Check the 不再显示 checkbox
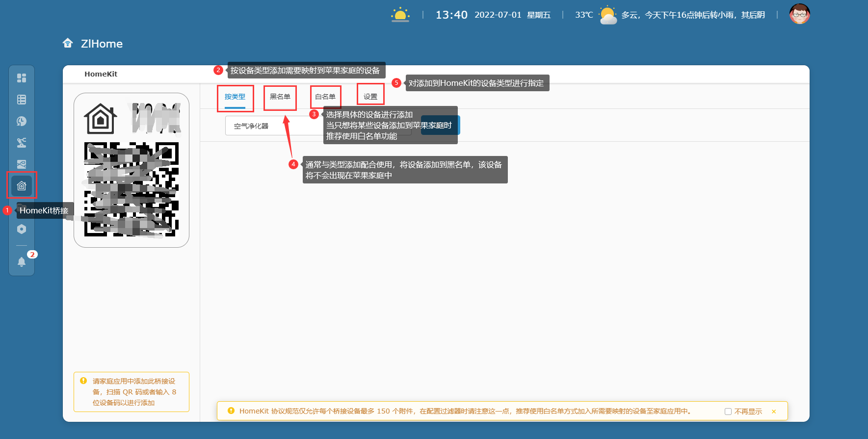Screen dimensions: 868x439 728,412
